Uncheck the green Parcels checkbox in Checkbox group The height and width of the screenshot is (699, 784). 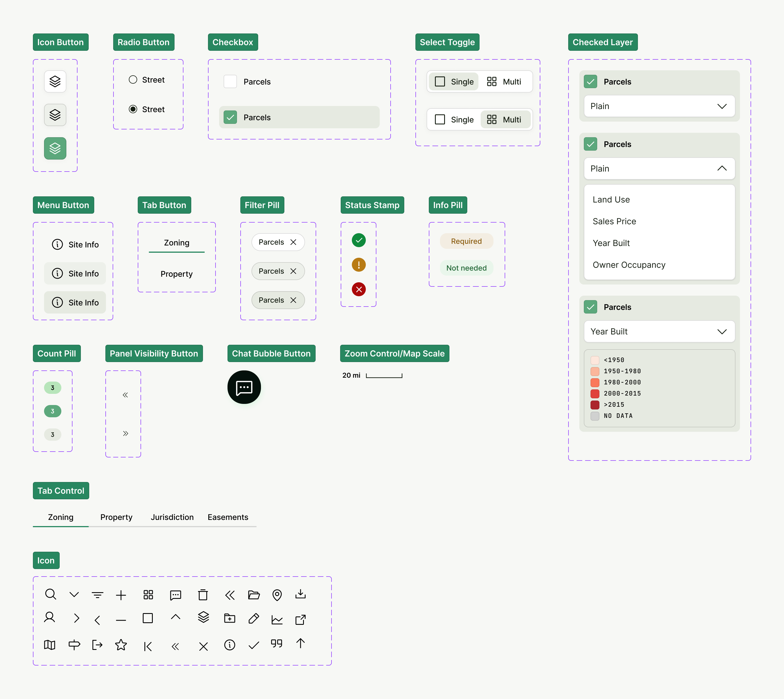click(x=230, y=117)
